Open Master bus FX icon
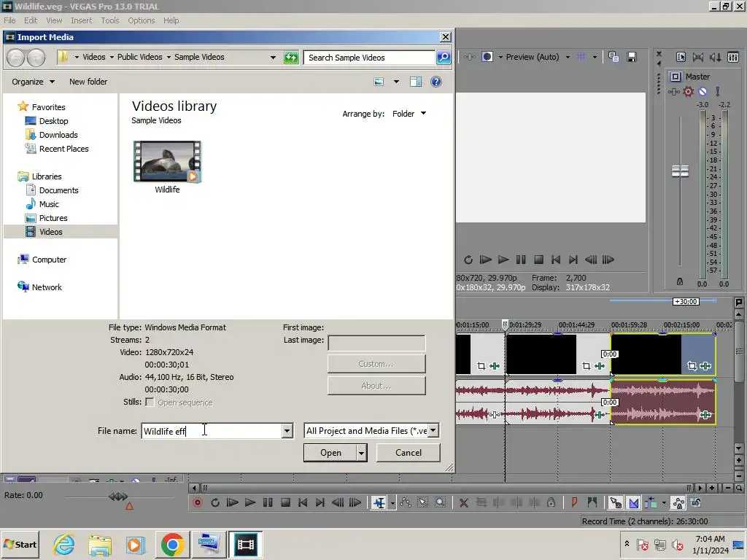 pos(673,91)
